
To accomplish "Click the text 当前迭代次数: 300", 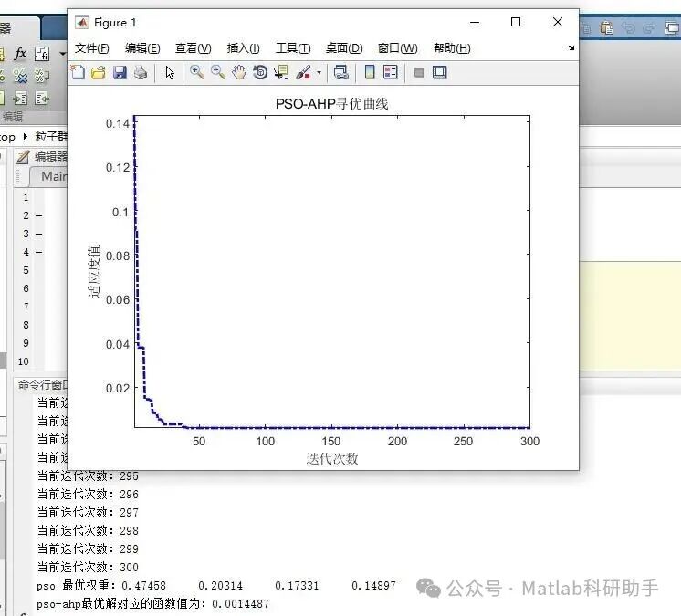I will coord(88,567).
